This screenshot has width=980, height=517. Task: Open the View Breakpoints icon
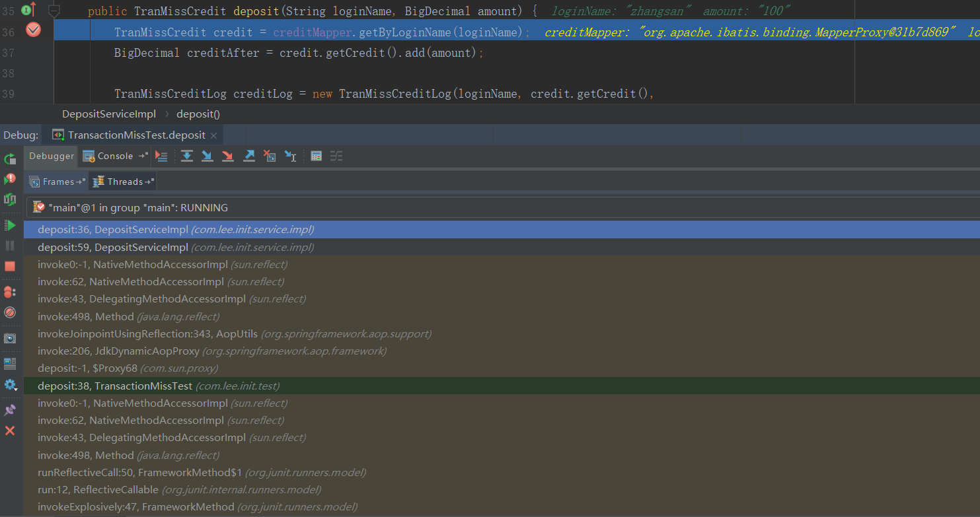10,292
